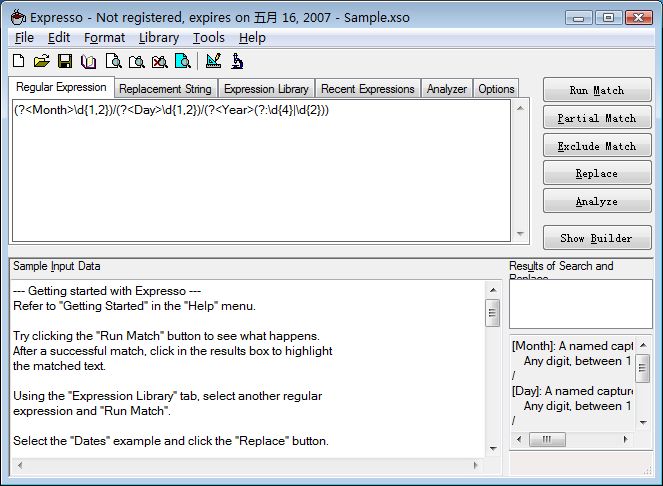Image resolution: width=663 pixels, height=486 pixels.
Task: Switch to the Options tab
Action: (496, 89)
